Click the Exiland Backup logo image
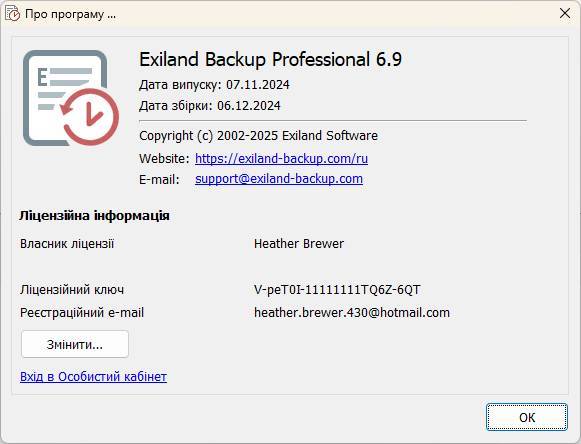581x444 pixels. point(71,98)
